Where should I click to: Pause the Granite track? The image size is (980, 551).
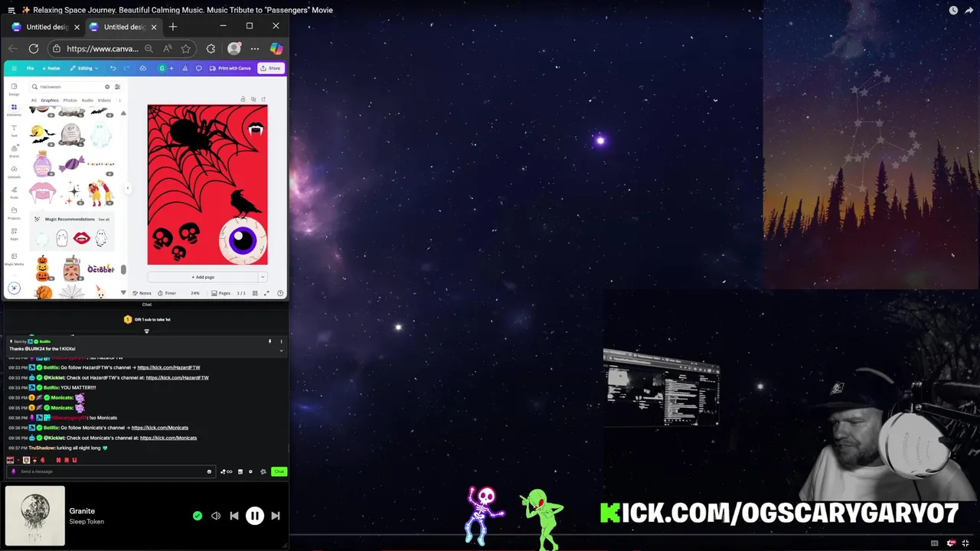(x=255, y=516)
